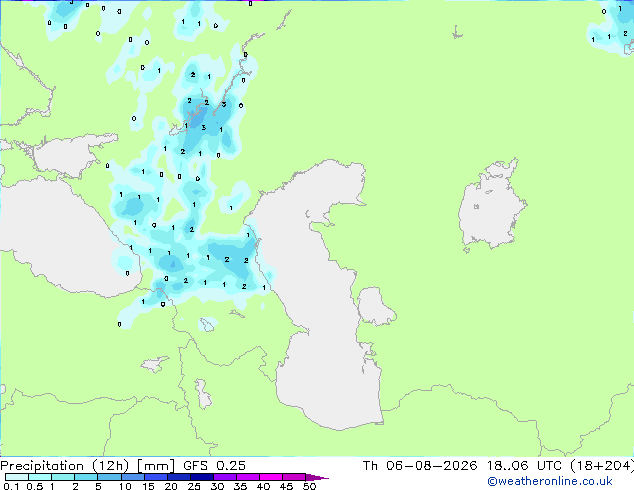Click the weatheronline.co.uk link
This screenshot has height=490, width=634.
click(x=550, y=481)
